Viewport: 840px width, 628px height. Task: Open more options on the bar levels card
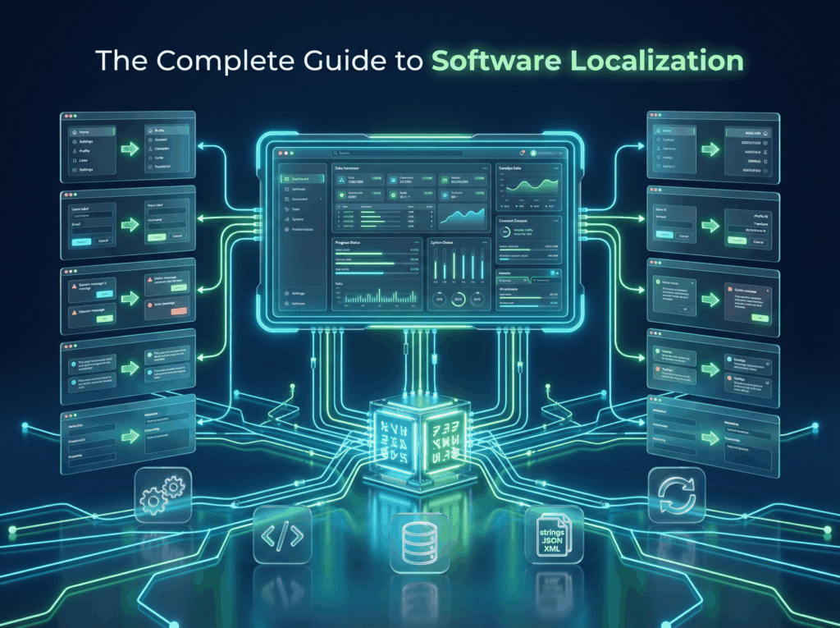coord(485,242)
